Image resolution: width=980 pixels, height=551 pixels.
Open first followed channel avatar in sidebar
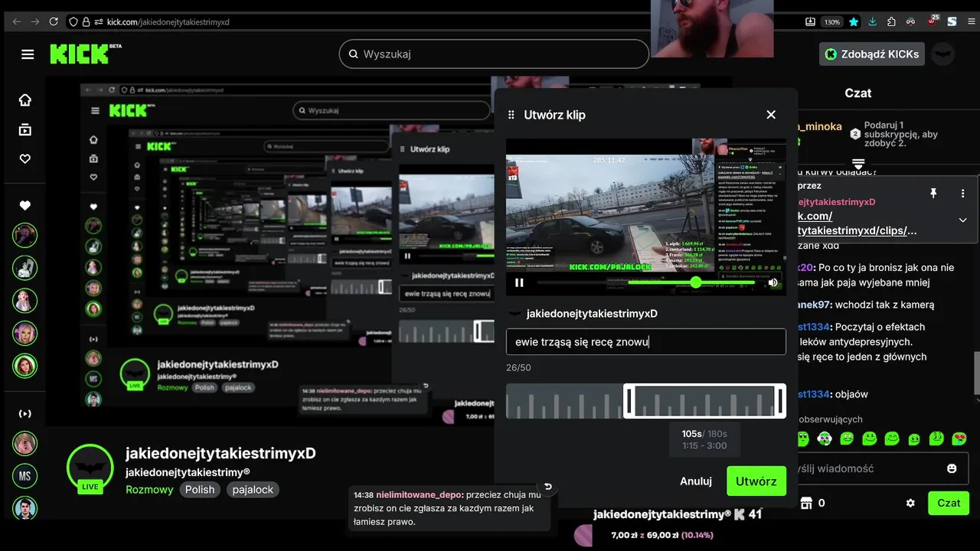(25, 236)
